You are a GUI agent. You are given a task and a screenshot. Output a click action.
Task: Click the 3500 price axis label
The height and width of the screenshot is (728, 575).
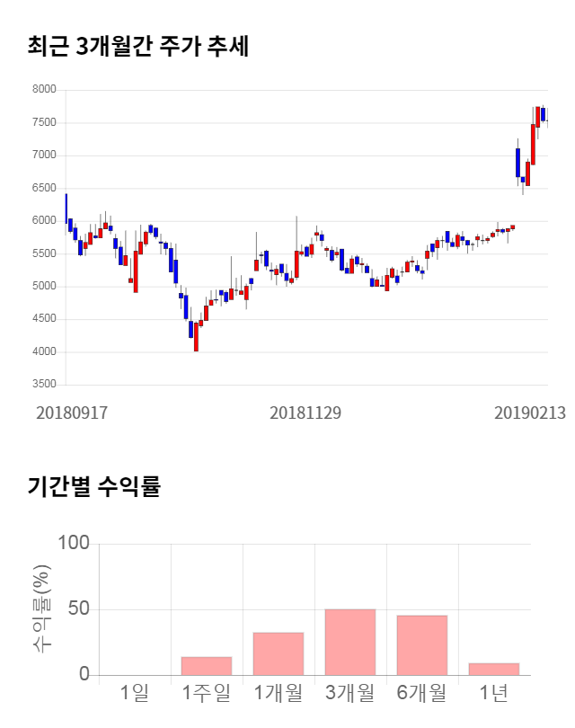pos(44,385)
